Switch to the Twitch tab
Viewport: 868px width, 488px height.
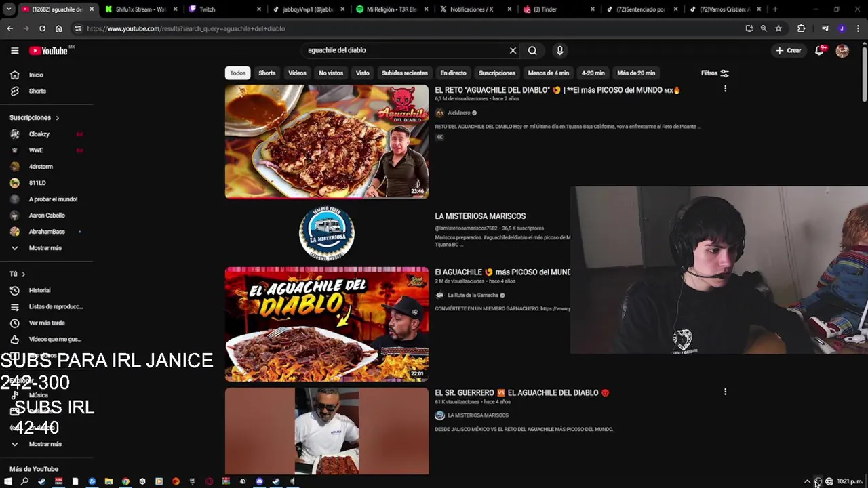[224, 9]
